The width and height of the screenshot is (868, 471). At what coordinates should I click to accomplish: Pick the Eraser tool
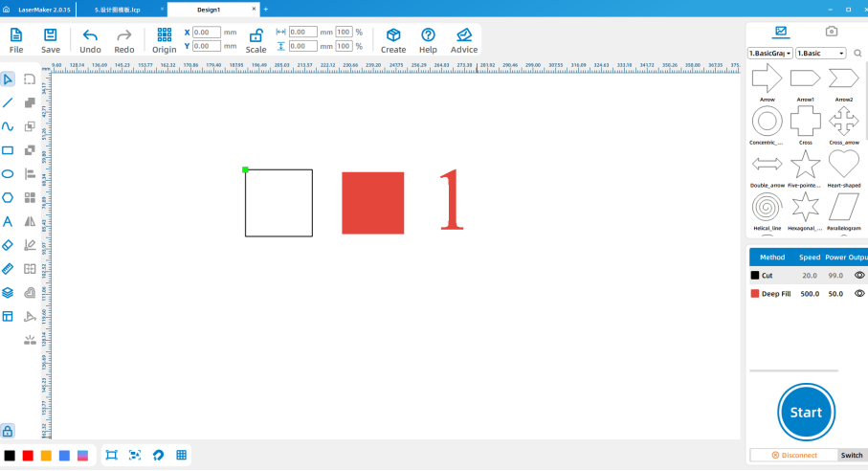click(x=8, y=245)
